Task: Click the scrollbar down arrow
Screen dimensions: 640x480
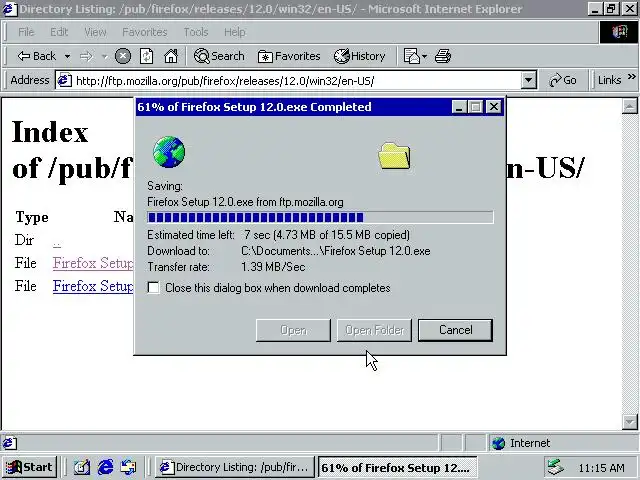Action: point(629,422)
